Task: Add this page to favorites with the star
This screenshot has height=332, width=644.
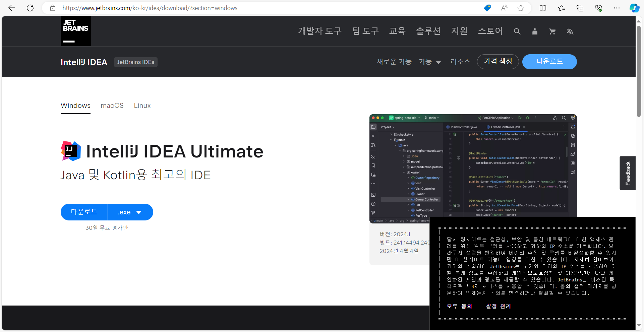Action: 521,8
